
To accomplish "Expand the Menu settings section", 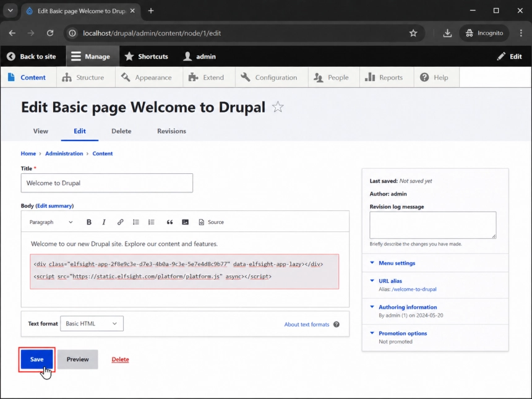I will [397, 263].
